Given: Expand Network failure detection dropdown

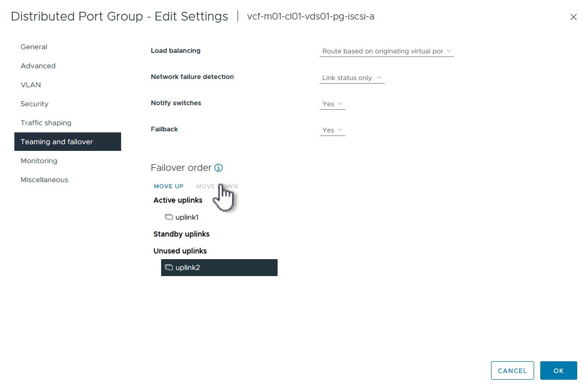Looking at the screenshot, I should point(351,78).
